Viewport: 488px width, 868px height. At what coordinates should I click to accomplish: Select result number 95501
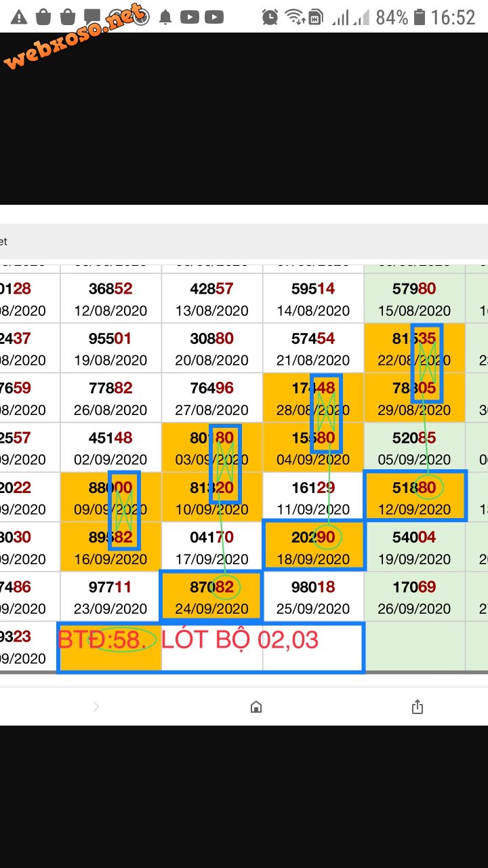(x=110, y=338)
